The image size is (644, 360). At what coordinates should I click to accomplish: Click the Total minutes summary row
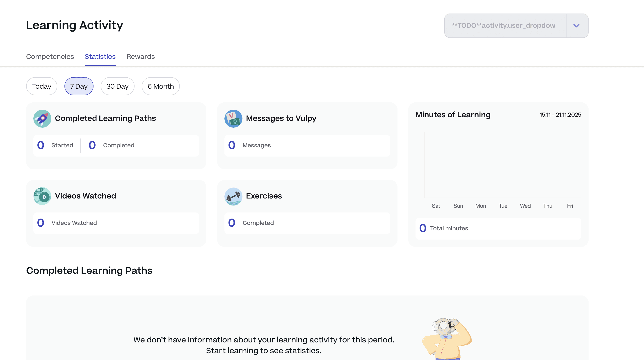pos(498,228)
